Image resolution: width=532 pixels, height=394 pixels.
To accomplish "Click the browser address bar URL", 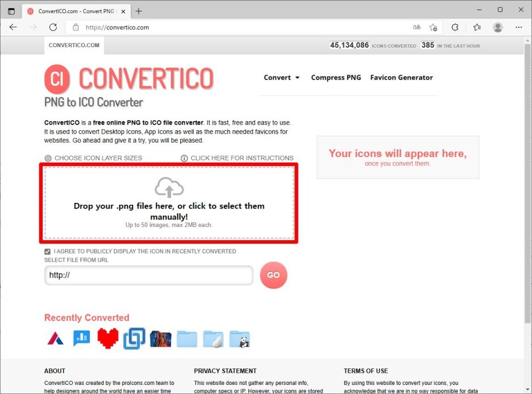I will pyautogui.click(x=117, y=27).
